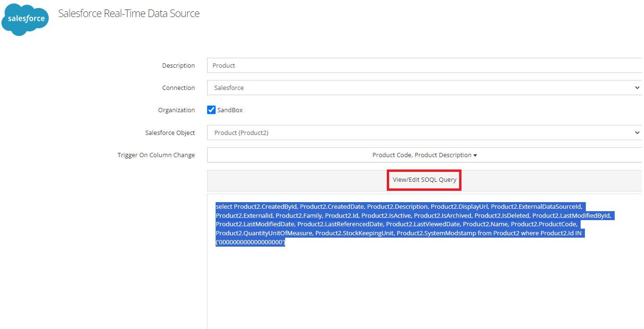Click the Trigger On Column Change label

click(x=156, y=155)
